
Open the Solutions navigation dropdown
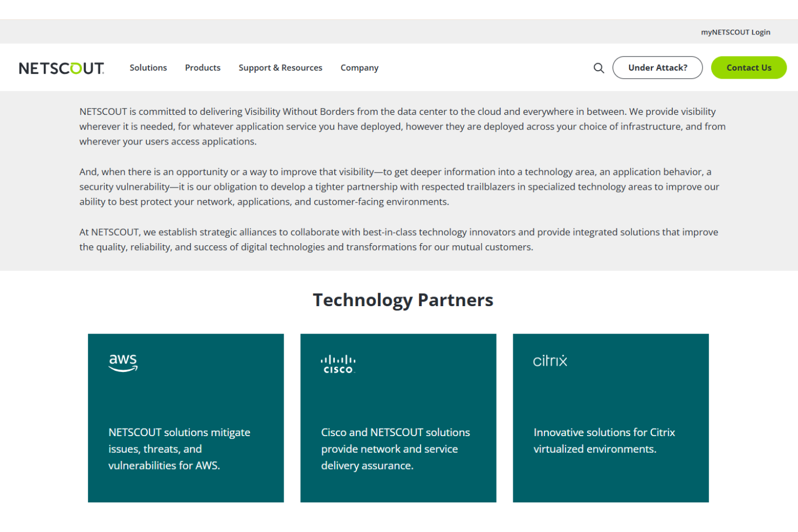pos(148,67)
